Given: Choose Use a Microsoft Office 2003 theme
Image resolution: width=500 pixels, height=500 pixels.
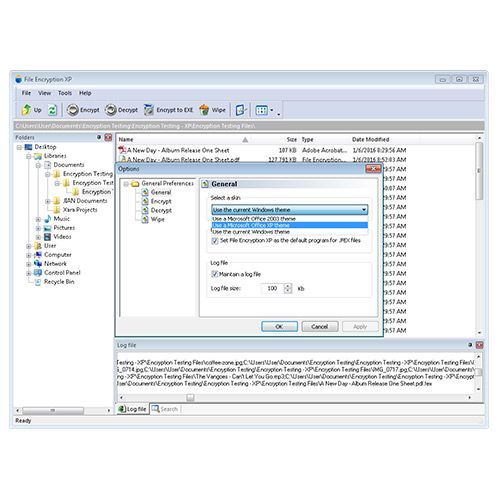Looking at the screenshot, I should tap(289, 219).
